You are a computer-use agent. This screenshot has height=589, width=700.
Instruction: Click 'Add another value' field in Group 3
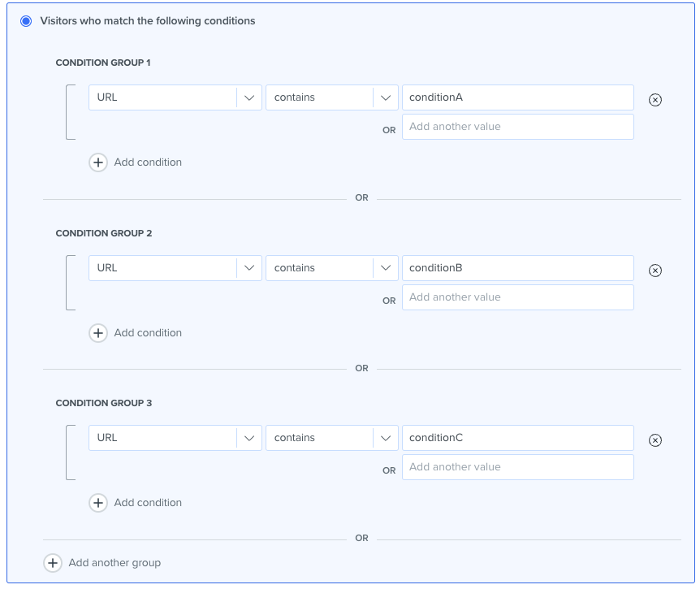[518, 467]
